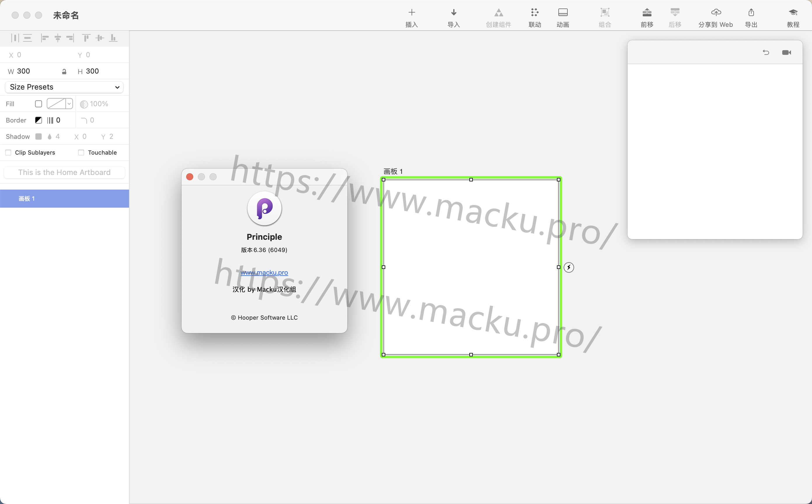This screenshot has width=812, height=504.
Task: Open the Size Presets dropdown
Action: pyautogui.click(x=65, y=87)
